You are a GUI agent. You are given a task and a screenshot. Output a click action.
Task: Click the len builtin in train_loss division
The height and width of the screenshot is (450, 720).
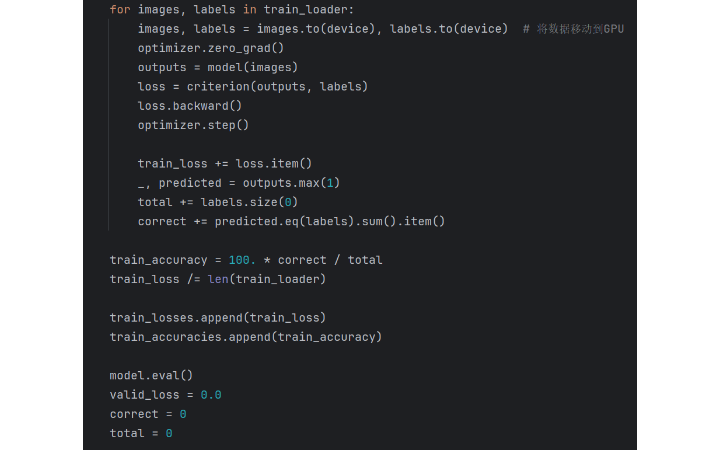pos(218,280)
